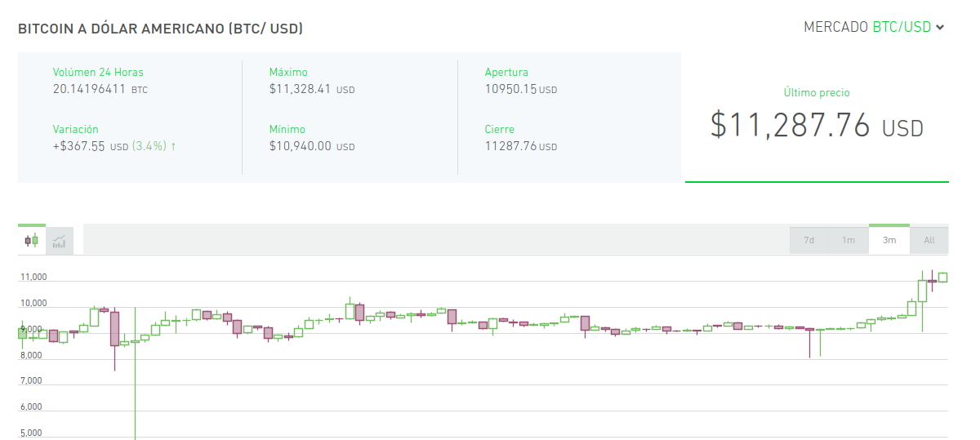The height and width of the screenshot is (440, 980).
Task: Click the latest green candle at chart's right end
Action: (942, 278)
